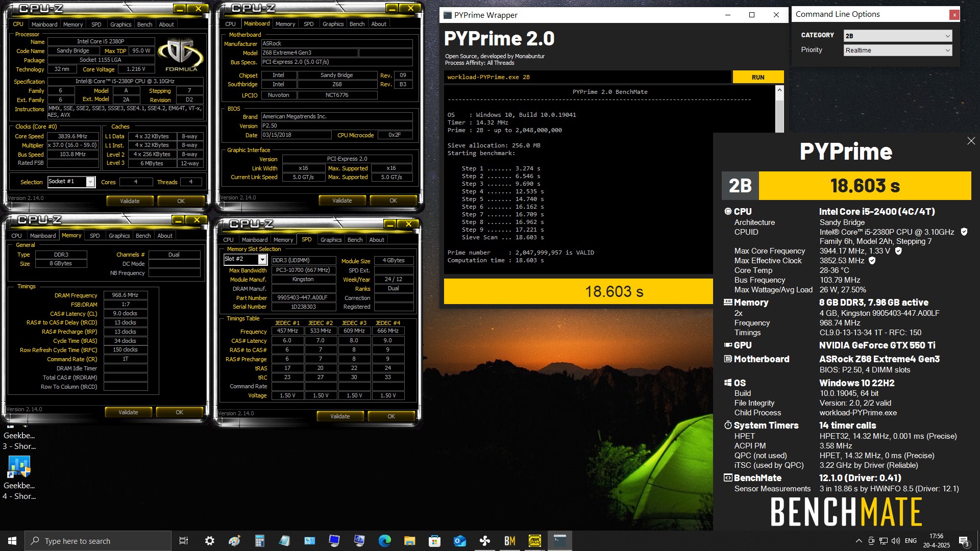The height and width of the screenshot is (551, 980).
Task: Open the Slot #2 memory slot dropdown
Action: tap(246, 260)
